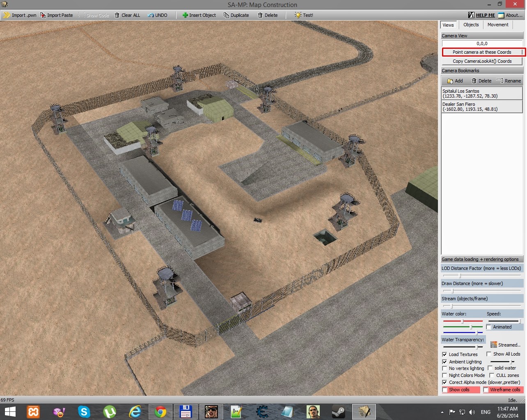Adjust the red water color slider

tap(463, 321)
